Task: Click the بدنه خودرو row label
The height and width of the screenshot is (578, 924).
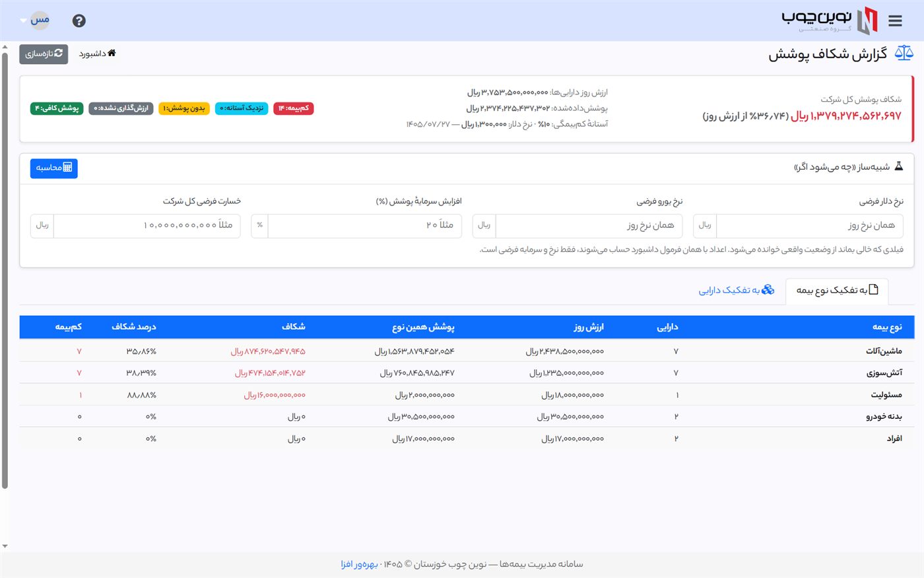Action: (x=884, y=417)
